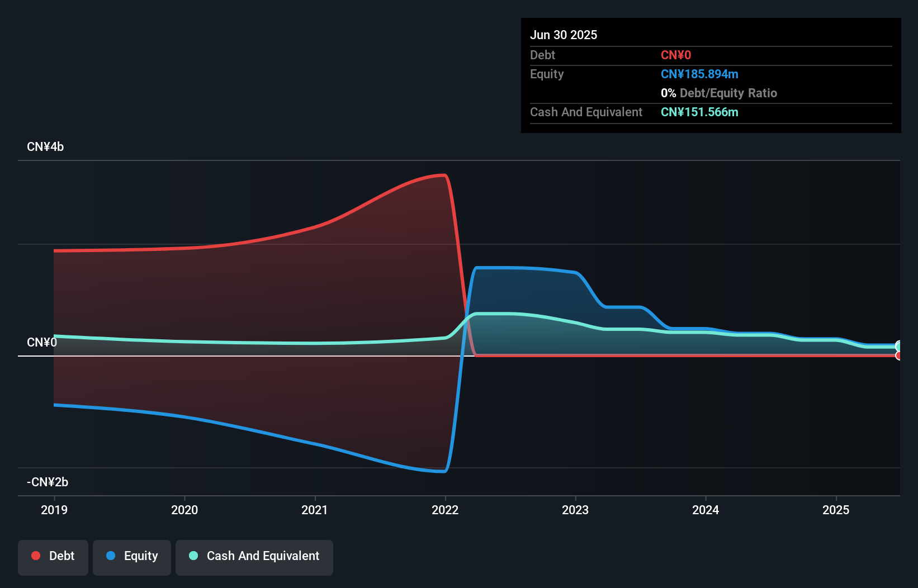This screenshot has width=918, height=588.
Task: Select the 2025 axis label
Action: tap(836, 510)
